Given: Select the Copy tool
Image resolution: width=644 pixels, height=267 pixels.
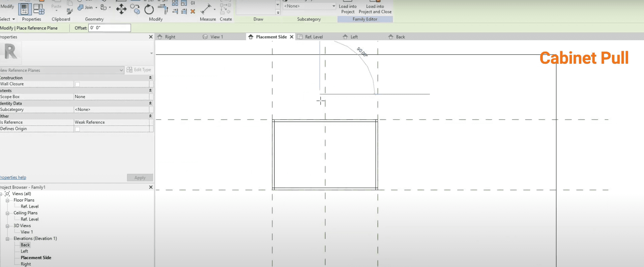Looking at the screenshot, I should (135, 9).
